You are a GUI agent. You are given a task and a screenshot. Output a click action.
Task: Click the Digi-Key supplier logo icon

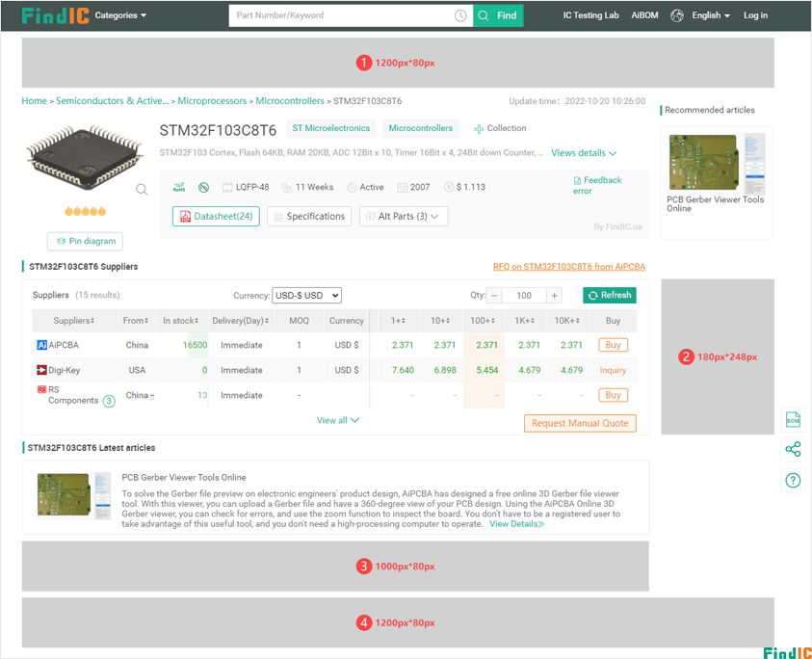[42, 370]
